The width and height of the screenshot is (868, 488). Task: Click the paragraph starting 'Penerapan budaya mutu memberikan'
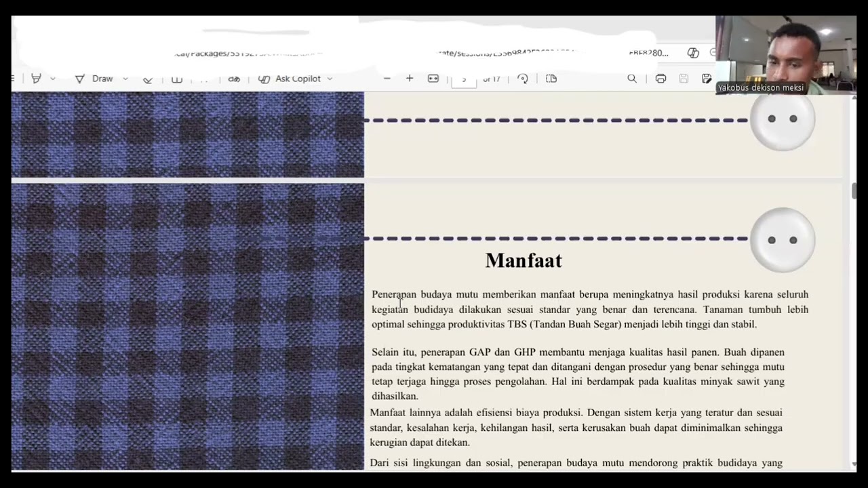click(x=590, y=309)
